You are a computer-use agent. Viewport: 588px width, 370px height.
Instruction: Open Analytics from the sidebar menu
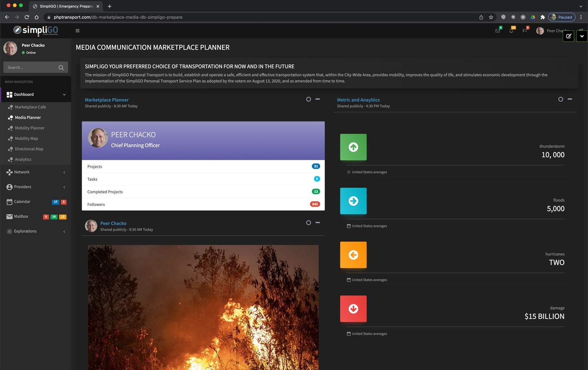pos(23,159)
